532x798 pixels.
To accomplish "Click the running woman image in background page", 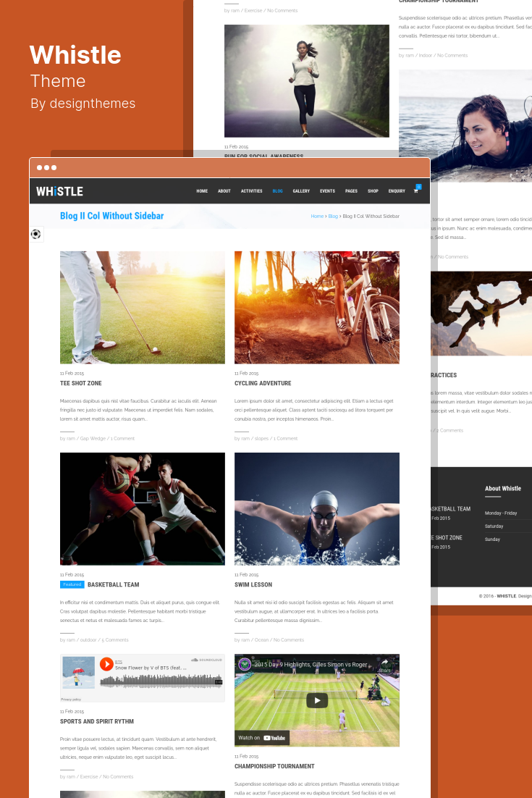I will [x=307, y=81].
